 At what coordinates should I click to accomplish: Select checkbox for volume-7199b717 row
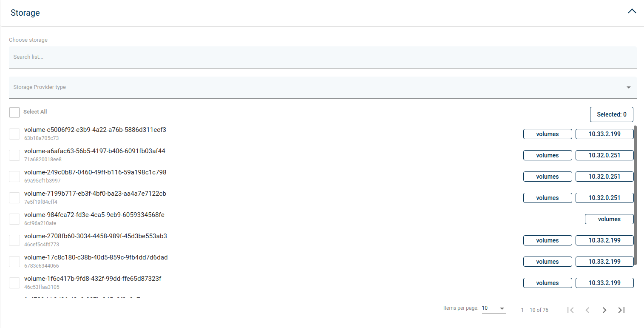(14, 198)
